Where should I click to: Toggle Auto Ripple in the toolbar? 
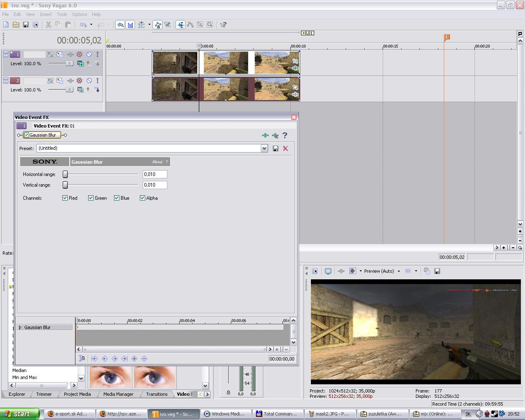[x=142, y=25]
